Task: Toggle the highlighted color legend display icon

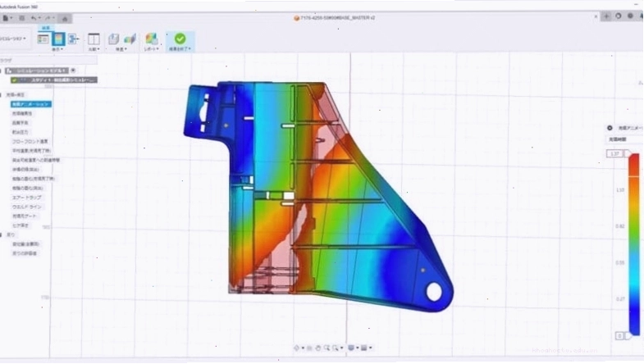Action: pos(58,39)
